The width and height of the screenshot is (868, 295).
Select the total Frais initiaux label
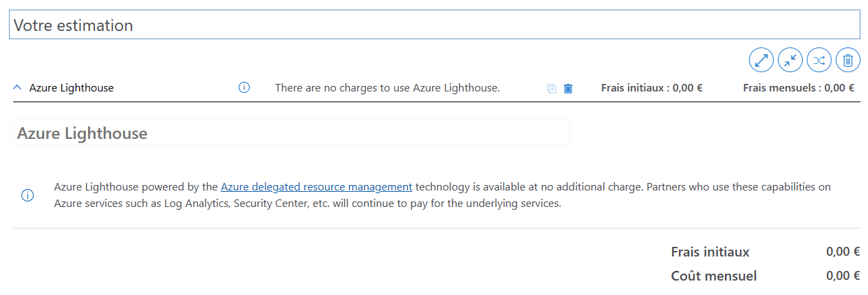(x=710, y=252)
